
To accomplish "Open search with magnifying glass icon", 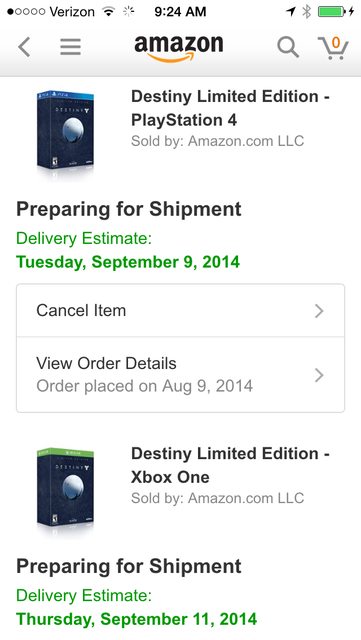I will point(288,47).
